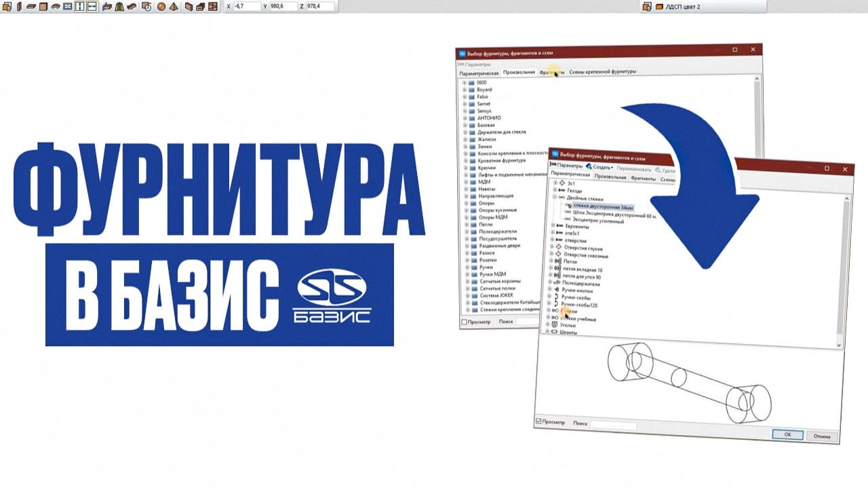Expand the Евровинты node in front window
Image resolution: width=868 pixels, height=488 pixels.
point(553,225)
